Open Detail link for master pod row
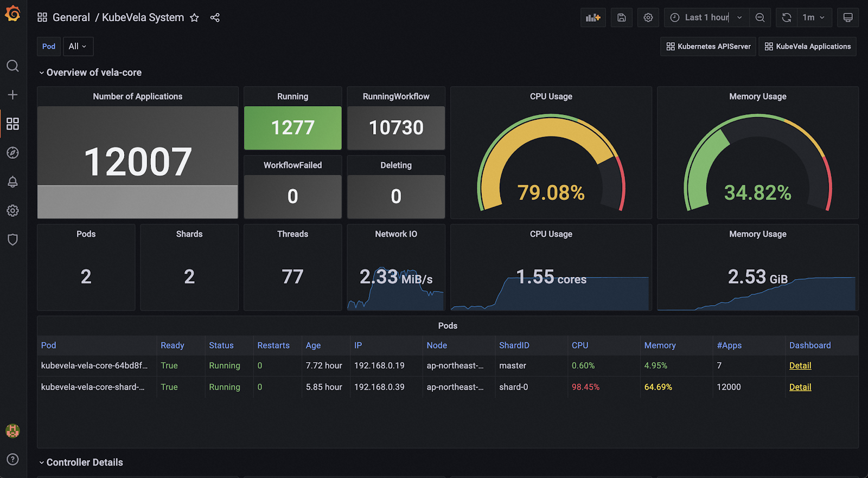Screen dimensions: 868x478 [x=800, y=366]
